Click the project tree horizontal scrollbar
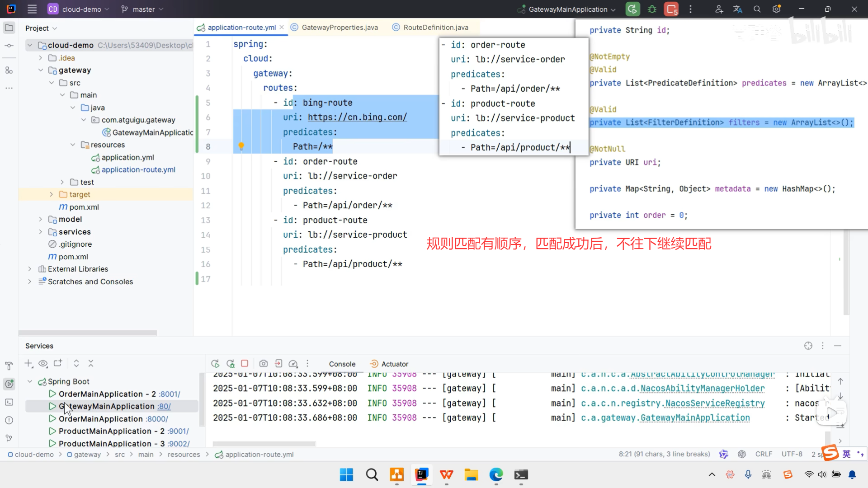 (x=88, y=333)
